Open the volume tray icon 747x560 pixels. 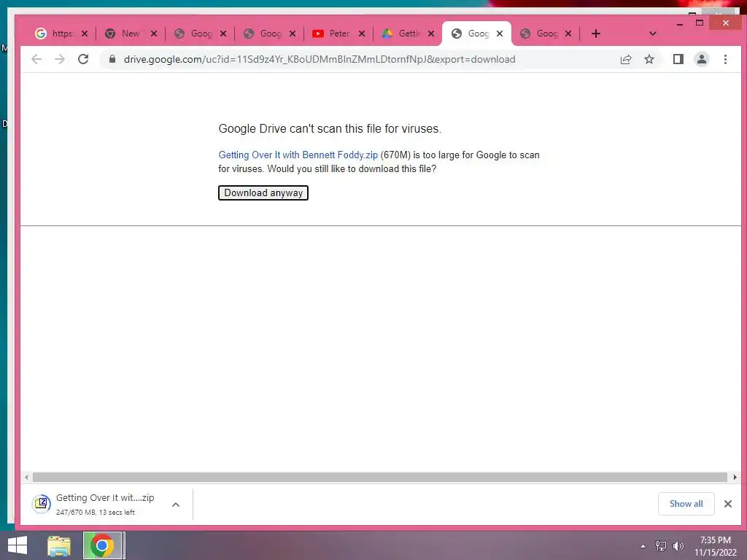678,546
